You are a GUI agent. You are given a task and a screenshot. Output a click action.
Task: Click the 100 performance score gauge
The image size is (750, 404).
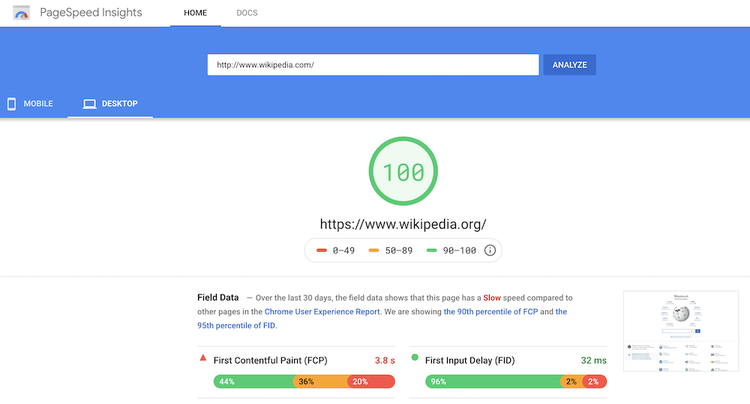pos(403,171)
